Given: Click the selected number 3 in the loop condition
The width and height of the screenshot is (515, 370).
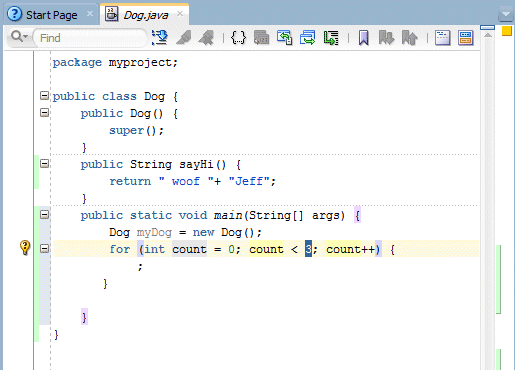Looking at the screenshot, I should 308,249.
